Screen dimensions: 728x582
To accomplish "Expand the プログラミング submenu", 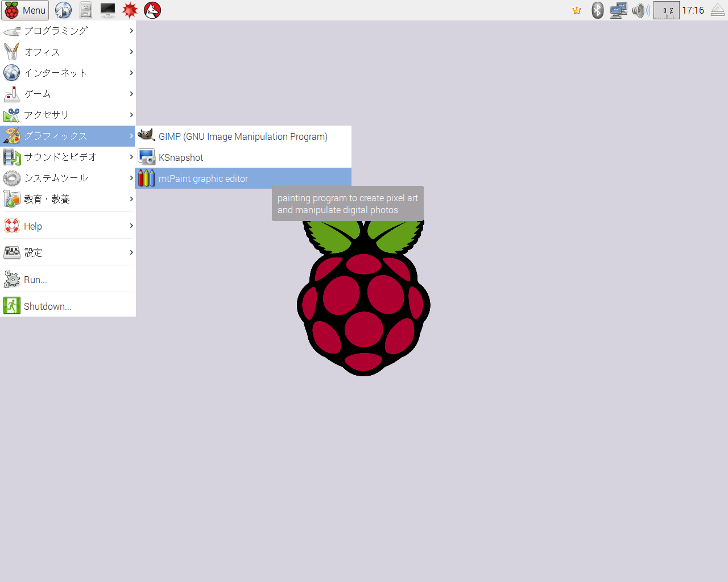I will pos(68,31).
